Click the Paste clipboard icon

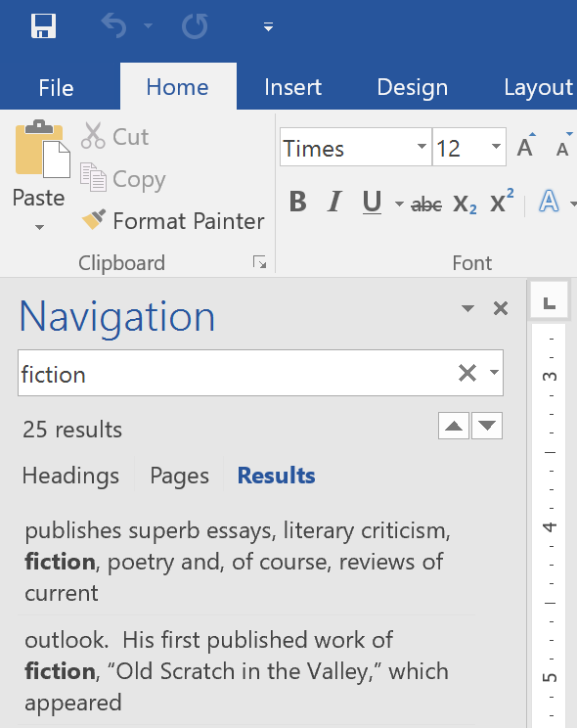coord(42,150)
